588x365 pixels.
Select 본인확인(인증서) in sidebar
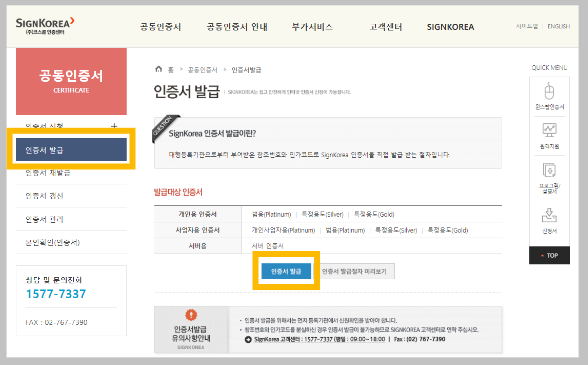tap(52, 242)
